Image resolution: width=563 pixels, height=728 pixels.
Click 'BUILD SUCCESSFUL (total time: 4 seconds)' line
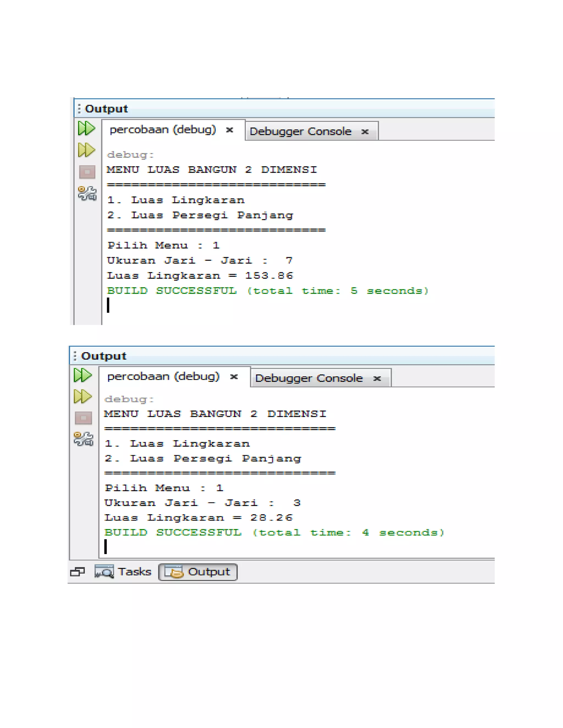point(275,533)
